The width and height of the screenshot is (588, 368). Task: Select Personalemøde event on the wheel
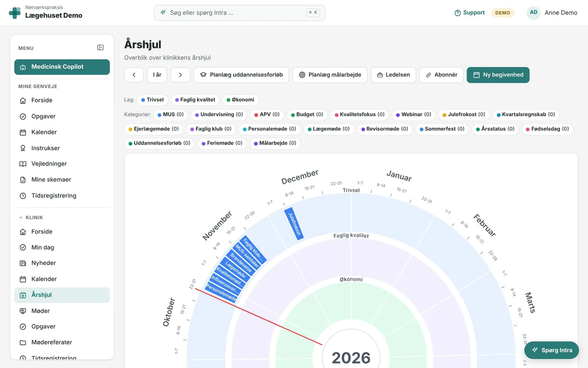click(x=221, y=293)
